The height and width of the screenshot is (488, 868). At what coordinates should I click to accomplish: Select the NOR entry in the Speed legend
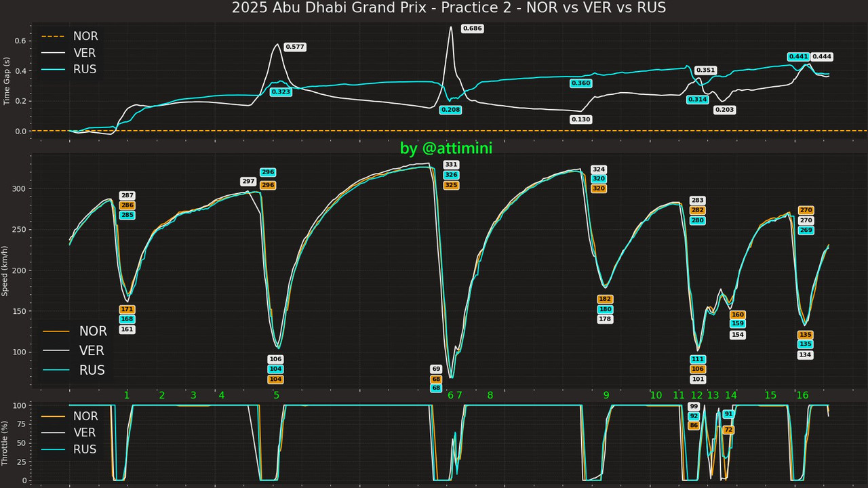pyautogui.click(x=75, y=331)
